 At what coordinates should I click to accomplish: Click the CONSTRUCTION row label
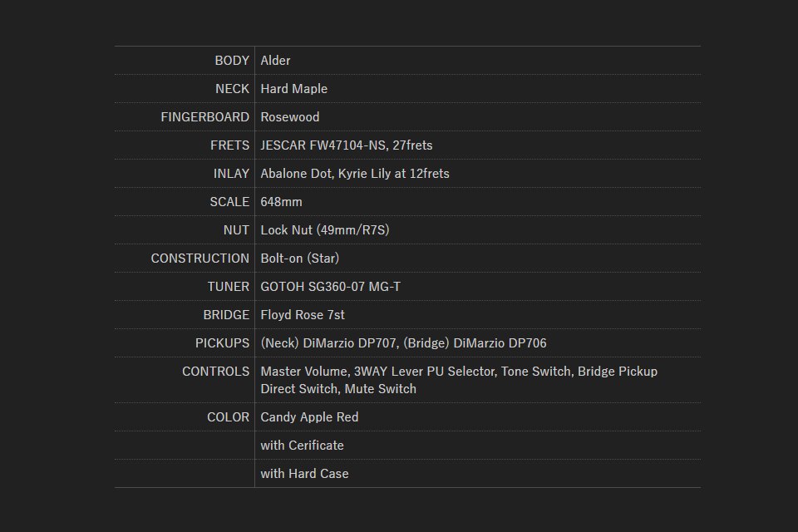[199, 259]
